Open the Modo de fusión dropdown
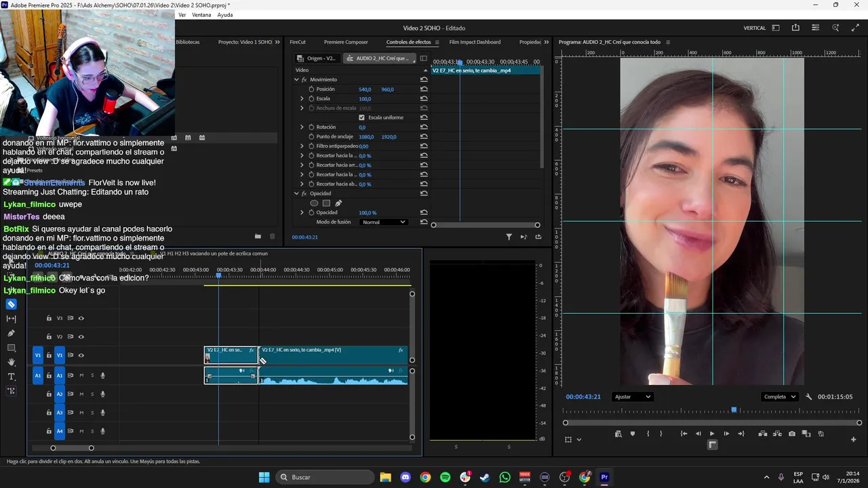Image resolution: width=868 pixels, height=488 pixels. 383,222
